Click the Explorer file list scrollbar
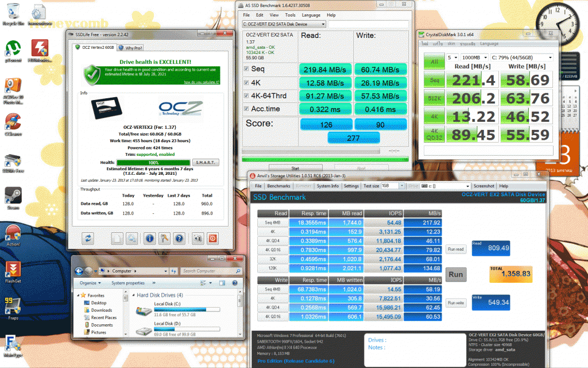This screenshot has width=588, height=368. 239,313
